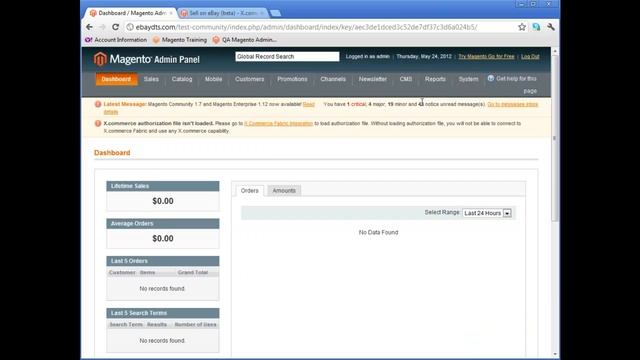Open the Select Range dropdown
The image size is (640, 360).
487,213
